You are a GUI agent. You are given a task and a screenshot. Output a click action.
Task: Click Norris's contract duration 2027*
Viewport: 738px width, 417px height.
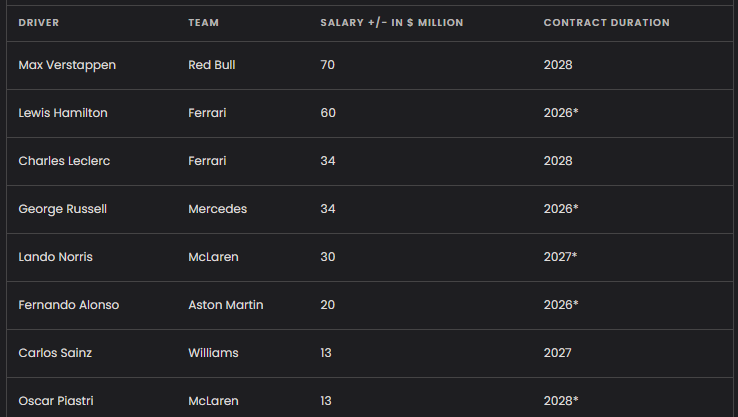(x=561, y=257)
